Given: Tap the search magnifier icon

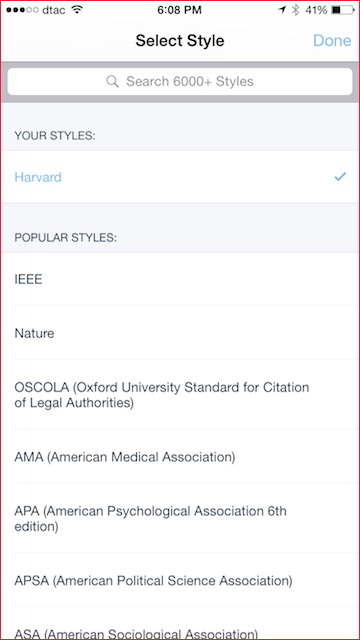Looking at the screenshot, I should 112,81.
